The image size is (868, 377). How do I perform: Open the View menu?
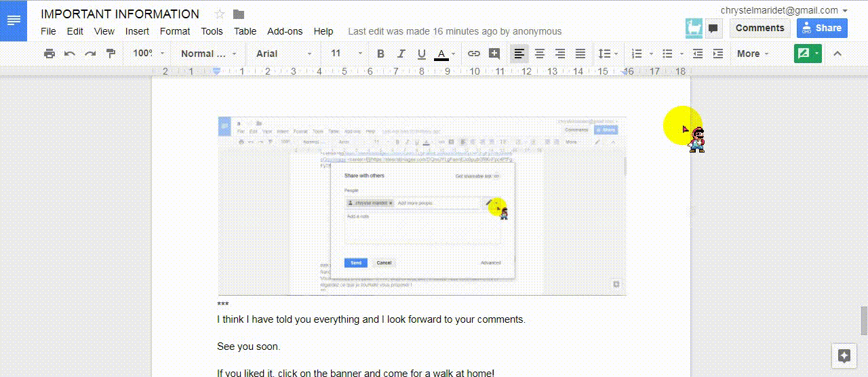(104, 31)
